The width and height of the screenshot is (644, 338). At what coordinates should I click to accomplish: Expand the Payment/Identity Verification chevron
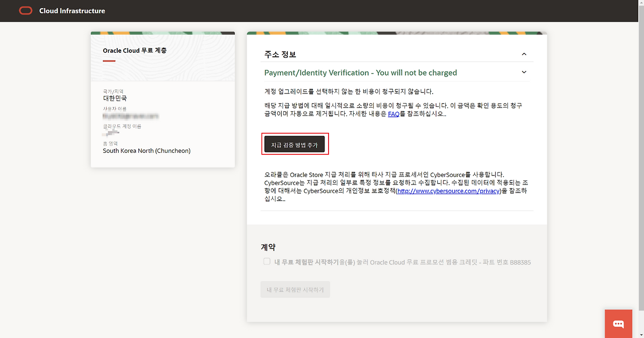(524, 72)
